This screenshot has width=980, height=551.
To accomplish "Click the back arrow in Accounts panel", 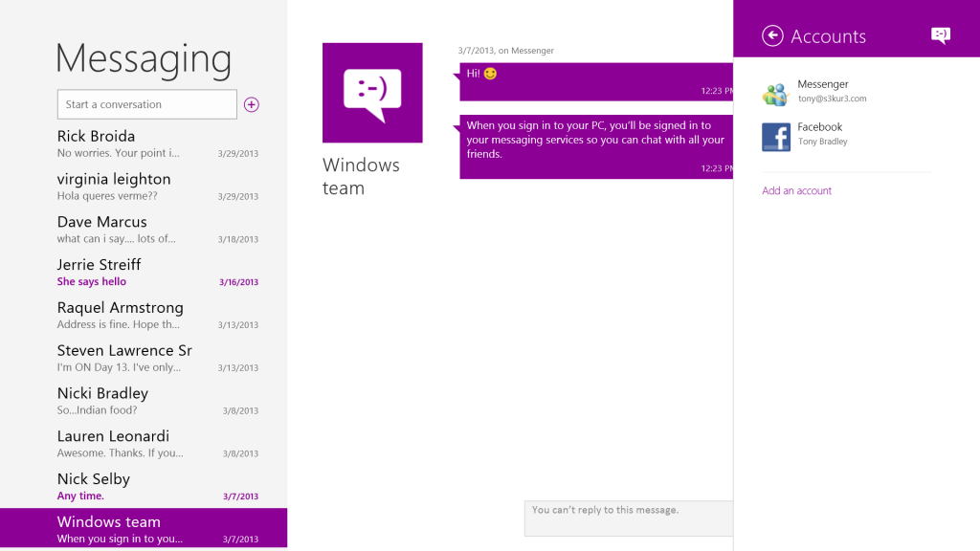I will pos(772,35).
